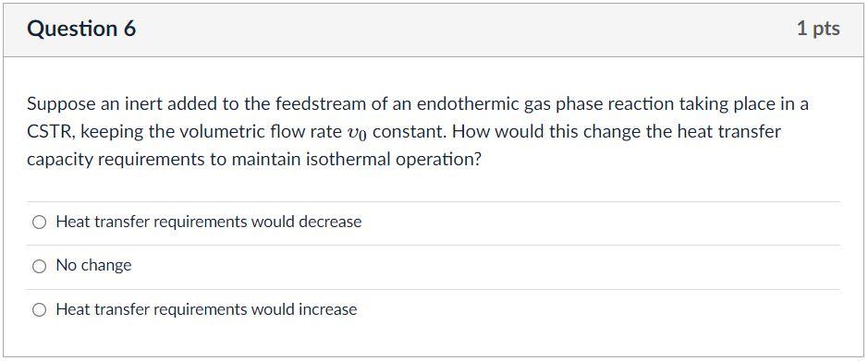868x361 pixels.
Task: Click the 'Question 6' heading
Action: tap(81, 29)
